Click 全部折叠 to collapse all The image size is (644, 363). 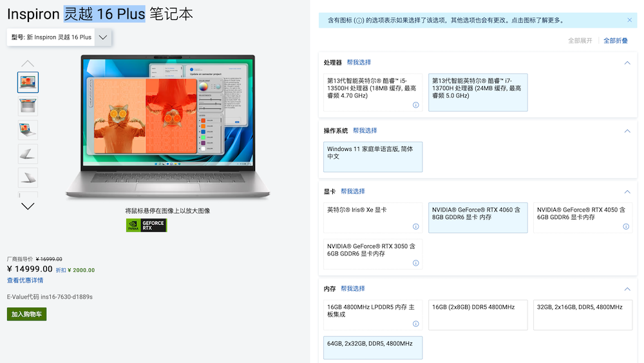point(615,41)
